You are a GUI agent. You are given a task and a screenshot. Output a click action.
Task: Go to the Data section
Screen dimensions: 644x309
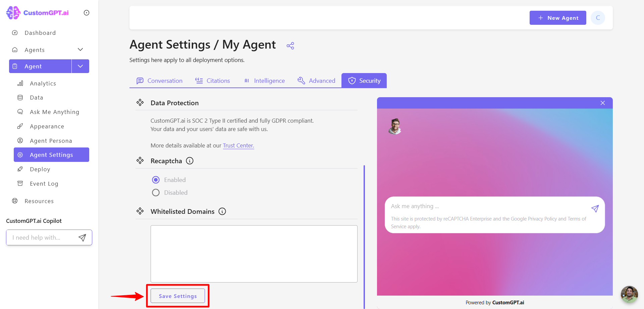tap(37, 98)
